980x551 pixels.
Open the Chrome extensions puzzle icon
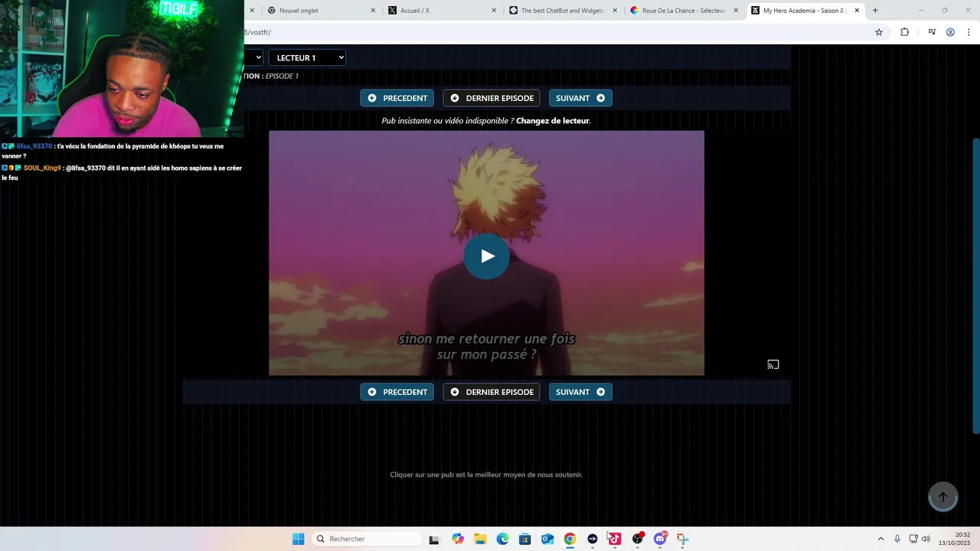pos(904,32)
